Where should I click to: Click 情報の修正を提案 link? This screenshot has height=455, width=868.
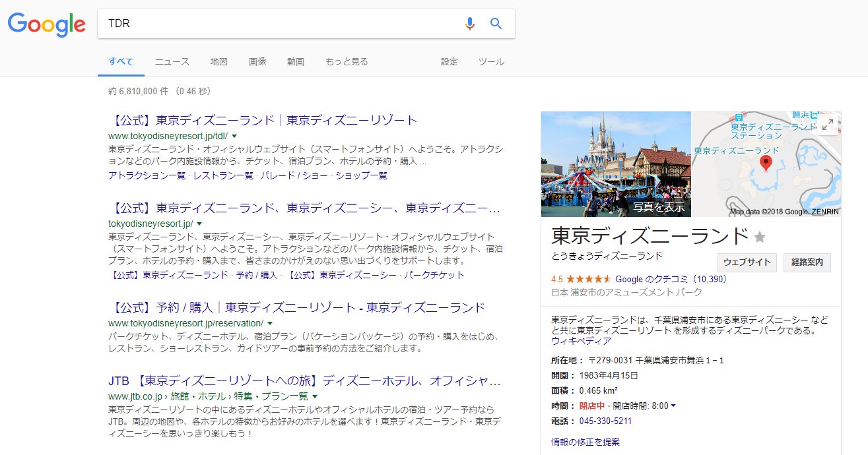pos(585,442)
